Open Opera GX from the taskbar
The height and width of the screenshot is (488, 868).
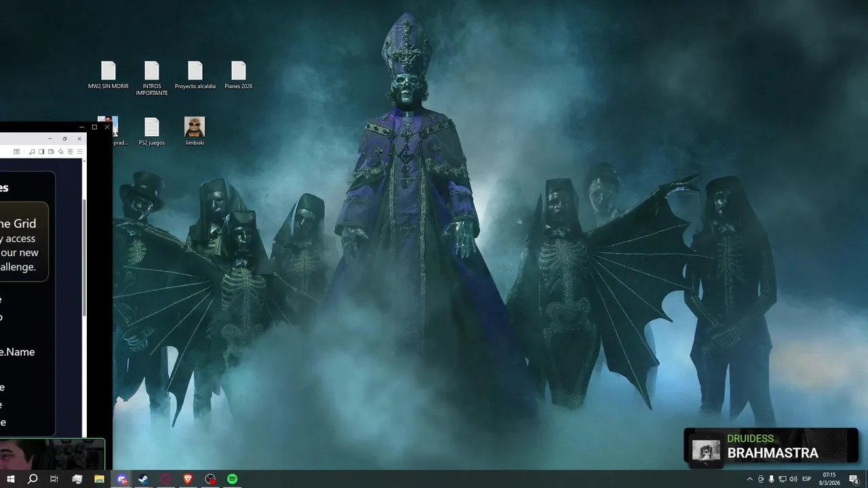coord(166,479)
